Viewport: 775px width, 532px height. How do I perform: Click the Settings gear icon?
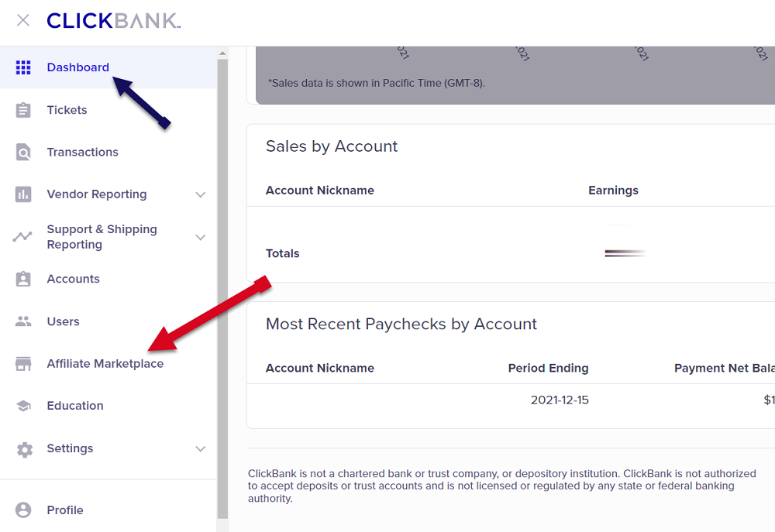pyautogui.click(x=24, y=449)
